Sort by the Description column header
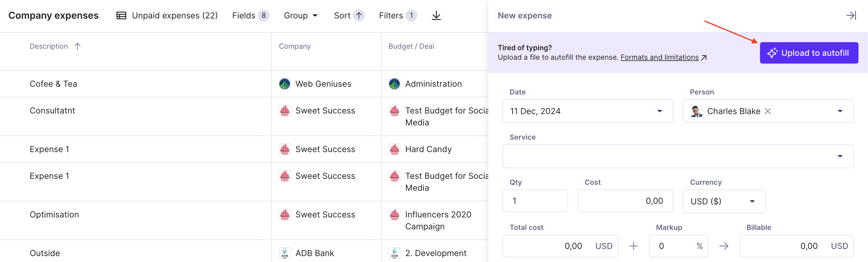 (55, 46)
